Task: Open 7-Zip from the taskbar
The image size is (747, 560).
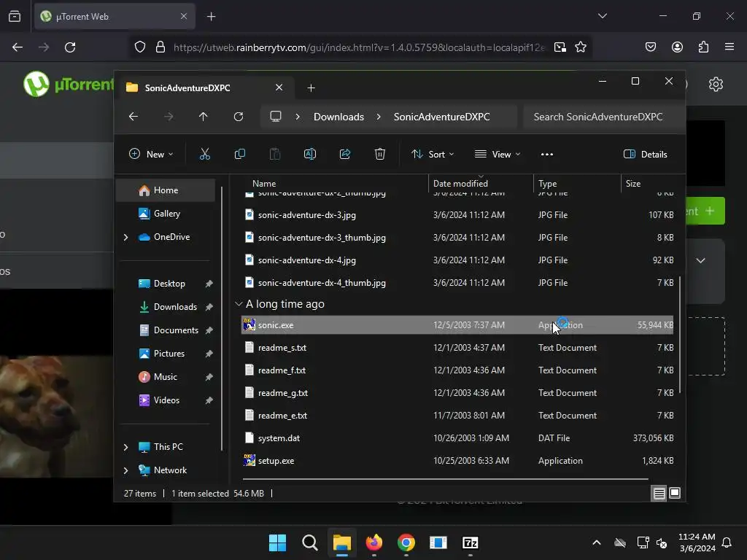Action: pos(471,542)
